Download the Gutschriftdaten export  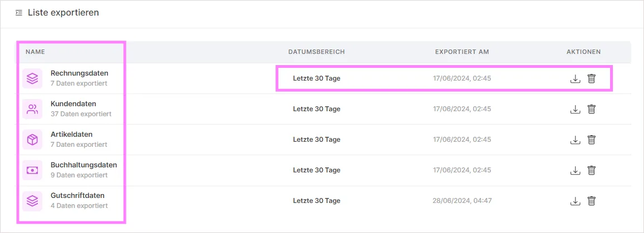pos(576,201)
